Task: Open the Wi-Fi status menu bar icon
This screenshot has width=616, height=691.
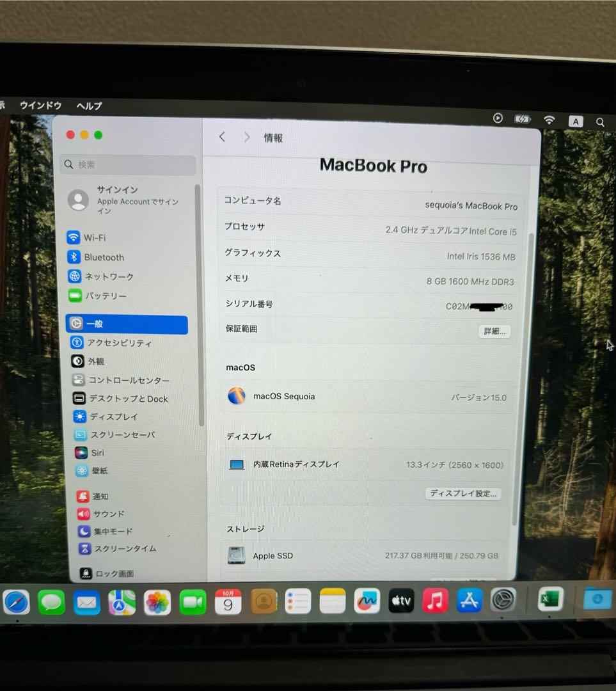Action: pyautogui.click(x=549, y=119)
